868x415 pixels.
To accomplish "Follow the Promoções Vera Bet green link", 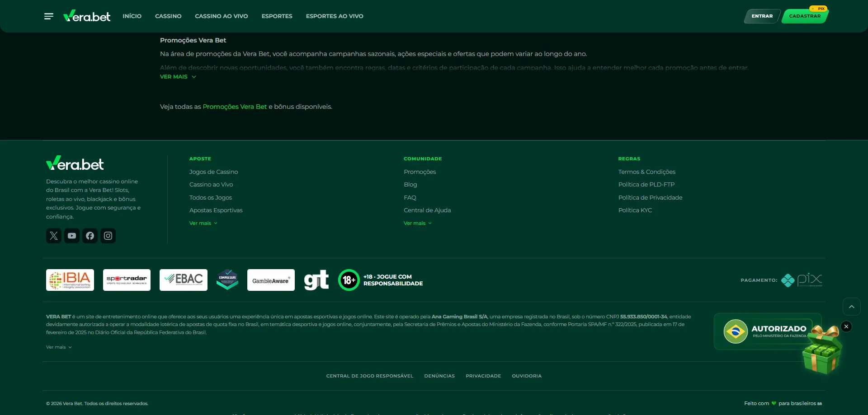I will pyautogui.click(x=235, y=107).
